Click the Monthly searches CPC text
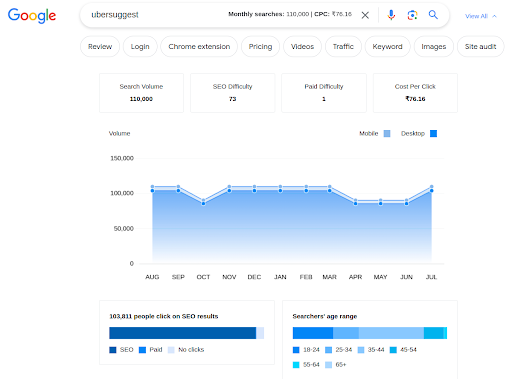 click(290, 14)
